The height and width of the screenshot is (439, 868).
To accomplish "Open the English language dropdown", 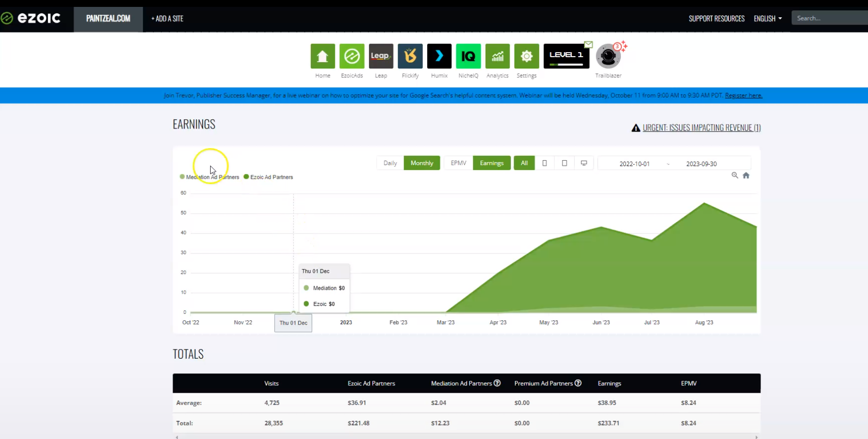I will (767, 18).
